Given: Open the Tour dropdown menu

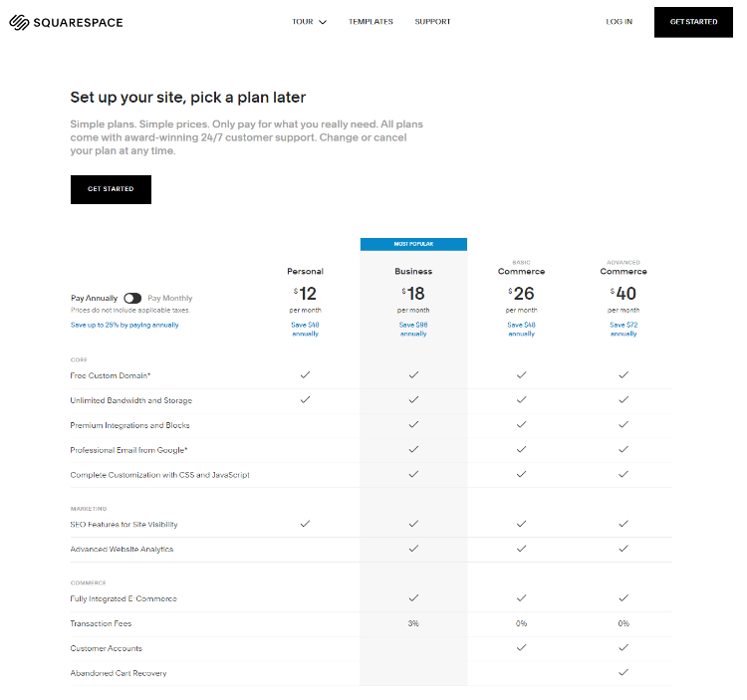Looking at the screenshot, I should [x=309, y=22].
